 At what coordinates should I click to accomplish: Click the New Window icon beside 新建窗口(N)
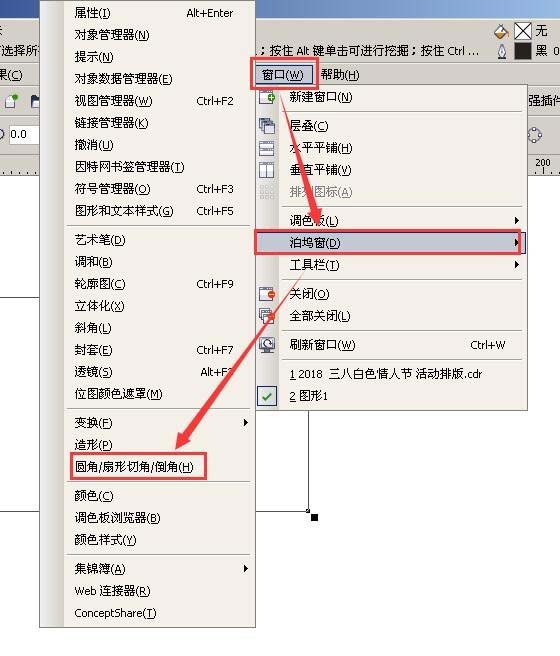(267, 97)
